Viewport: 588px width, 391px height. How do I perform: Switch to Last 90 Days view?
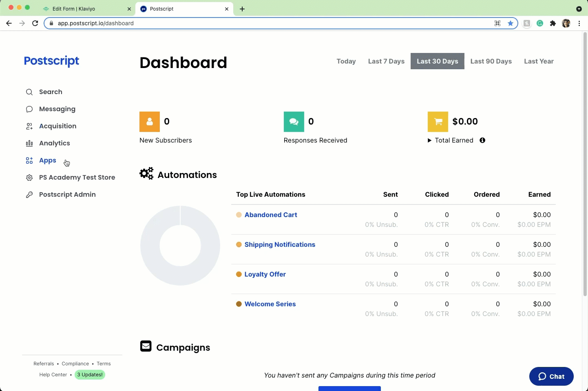[491, 61]
